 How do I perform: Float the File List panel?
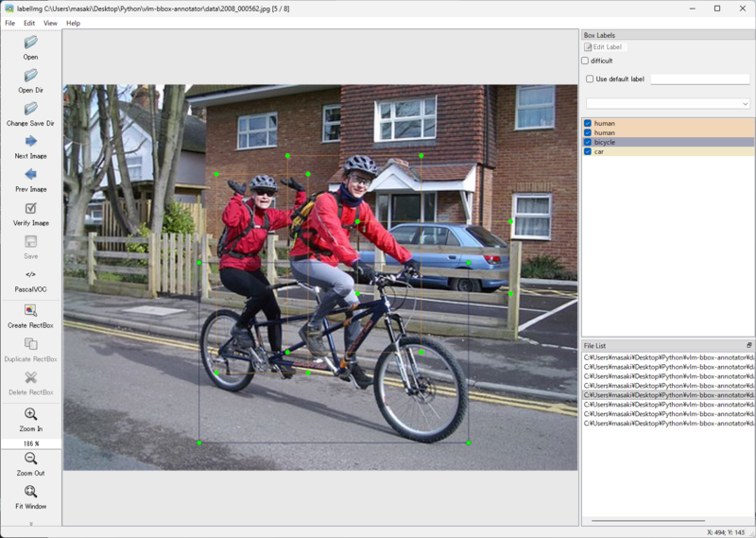pyautogui.click(x=748, y=345)
